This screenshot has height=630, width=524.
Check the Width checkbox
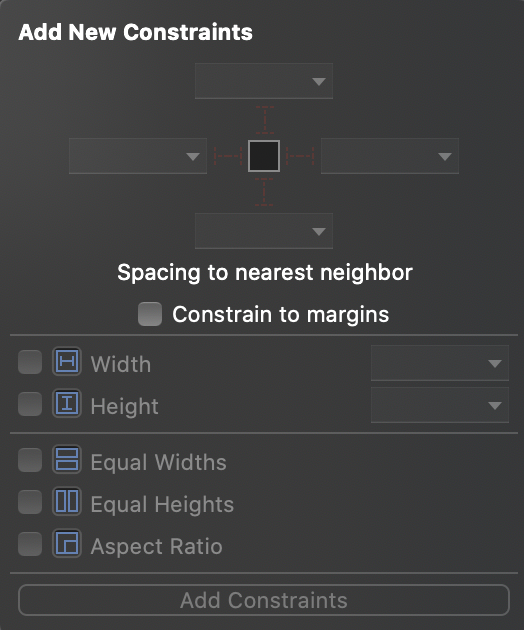[30, 362]
